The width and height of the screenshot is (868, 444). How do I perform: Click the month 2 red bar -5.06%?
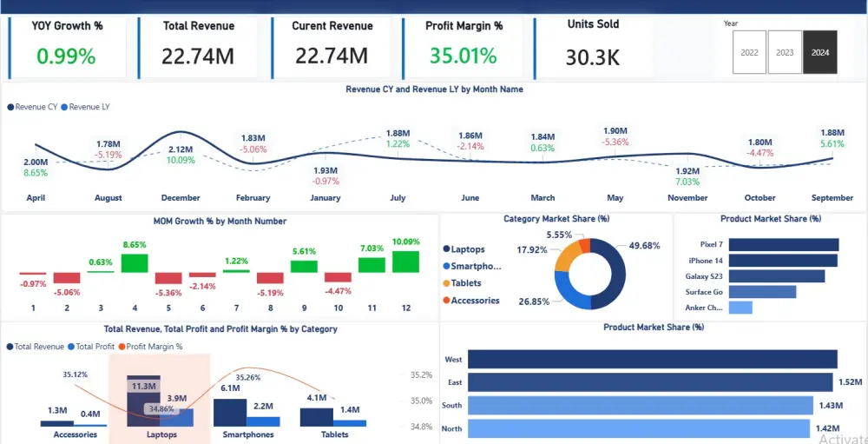(x=67, y=278)
